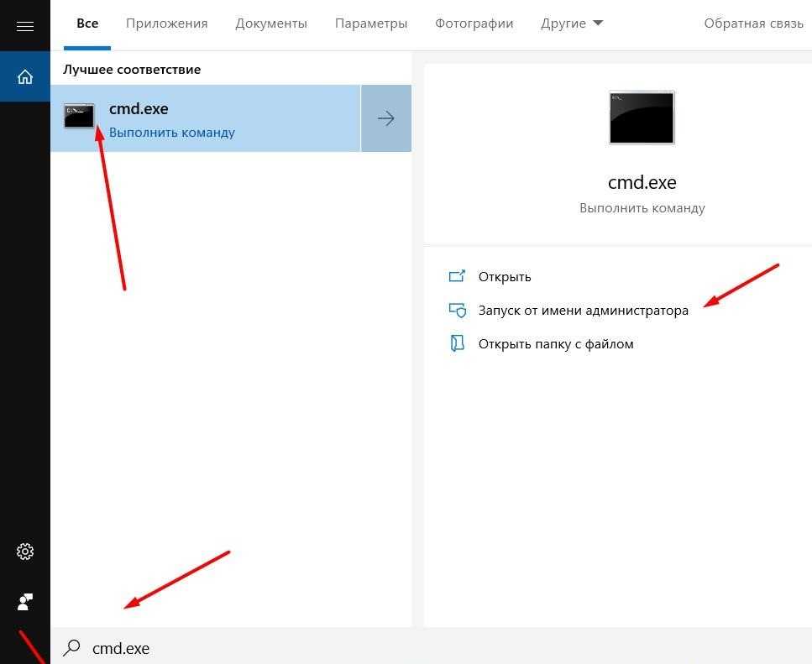The height and width of the screenshot is (664, 812).
Task: Click the large cmd.exe preview icon
Action: pyautogui.click(x=642, y=118)
